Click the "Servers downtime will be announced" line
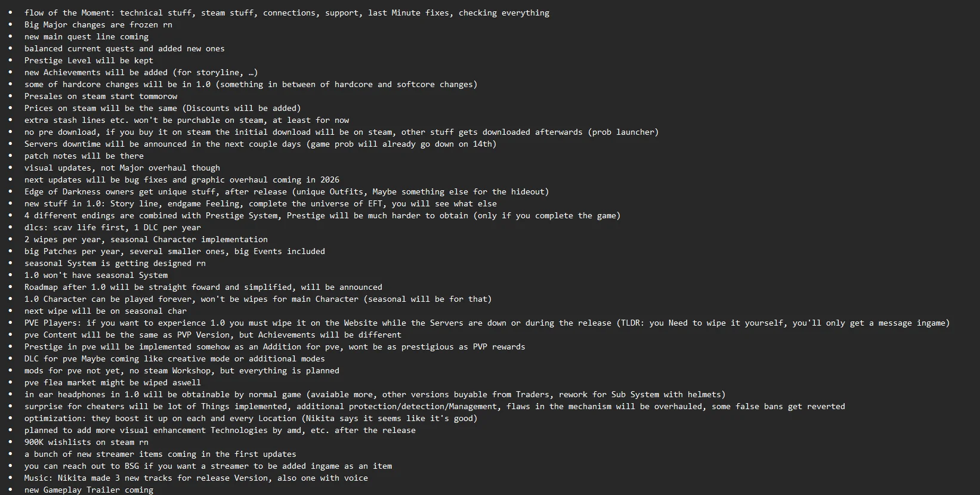The image size is (980, 495). point(260,144)
